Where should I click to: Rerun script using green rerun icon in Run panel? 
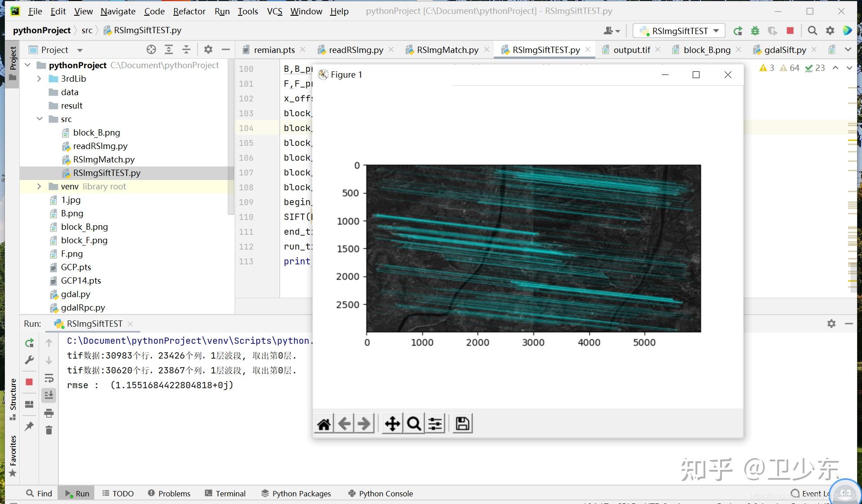29,343
